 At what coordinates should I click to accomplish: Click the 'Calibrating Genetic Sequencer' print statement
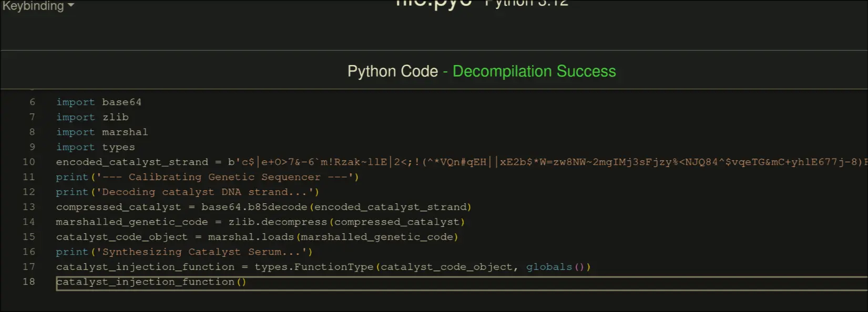pyautogui.click(x=207, y=178)
